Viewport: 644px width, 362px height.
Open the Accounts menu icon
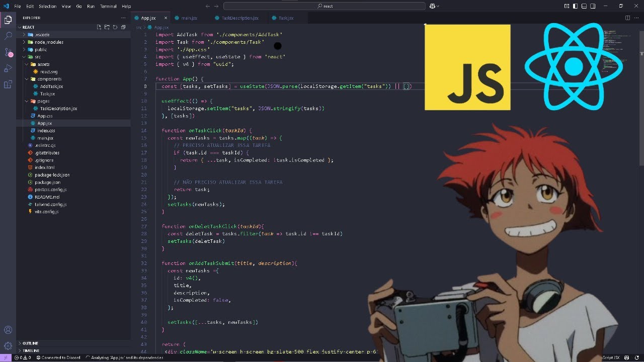[8, 330]
